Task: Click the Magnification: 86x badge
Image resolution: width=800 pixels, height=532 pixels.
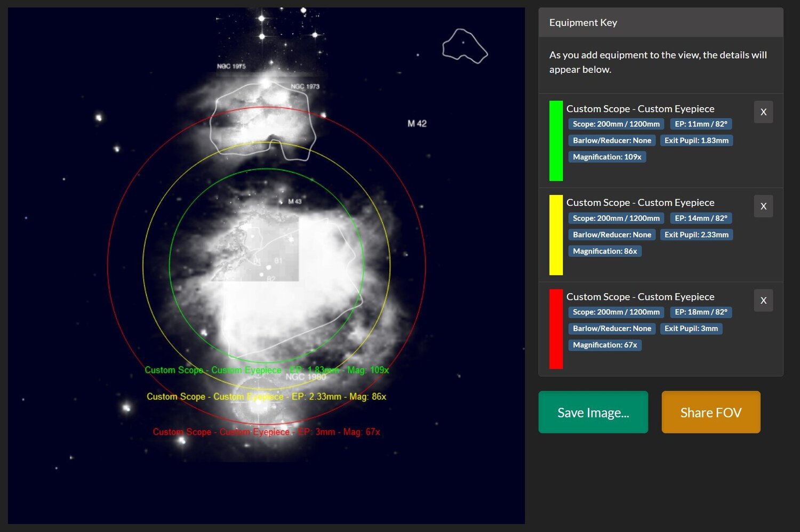Action: tap(605, 251)
